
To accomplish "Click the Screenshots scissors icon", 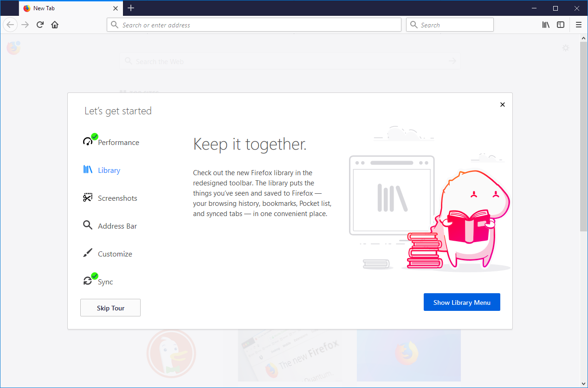I will tap(88, 198).
